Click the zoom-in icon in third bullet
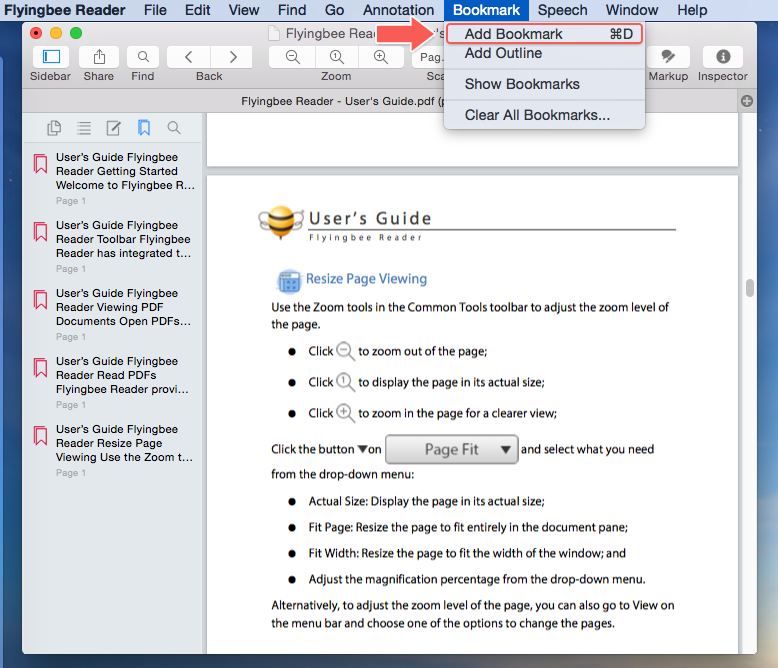The width and height of the screenshot is (778, 668). [x=345, y=413]
